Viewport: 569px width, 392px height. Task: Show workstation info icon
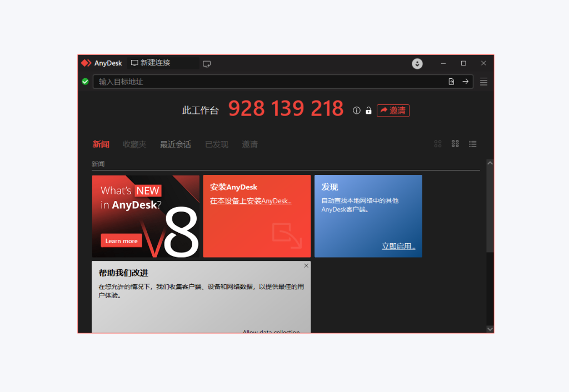pos(357,110)
